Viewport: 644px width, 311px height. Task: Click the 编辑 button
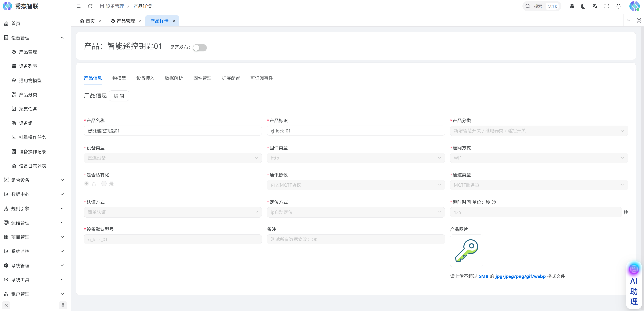(119, 96)
